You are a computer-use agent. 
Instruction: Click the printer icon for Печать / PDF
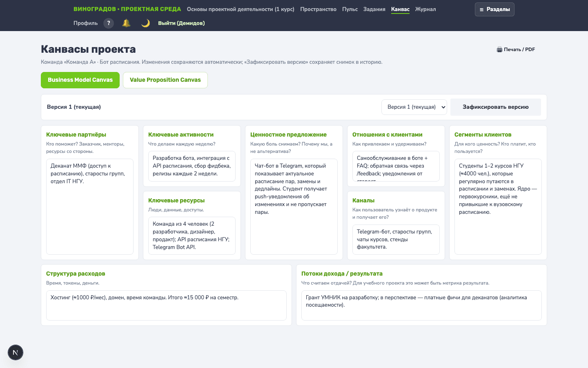tap(499, 49)
